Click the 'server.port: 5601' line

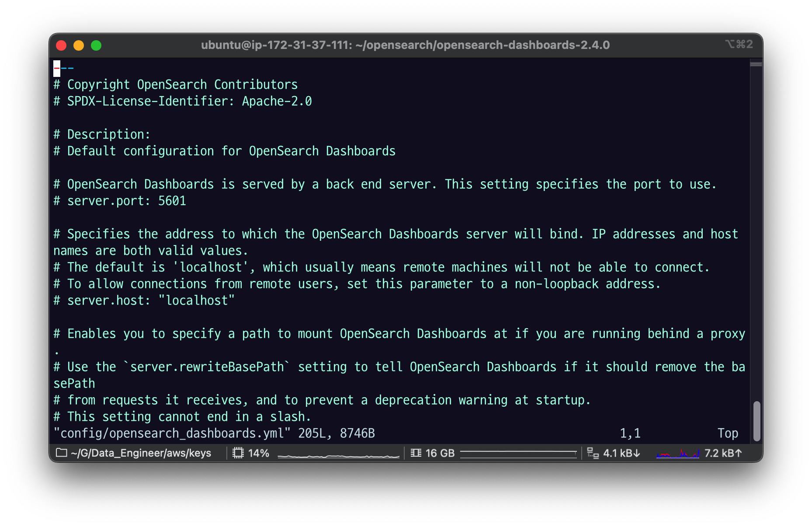tap(120, 201)
